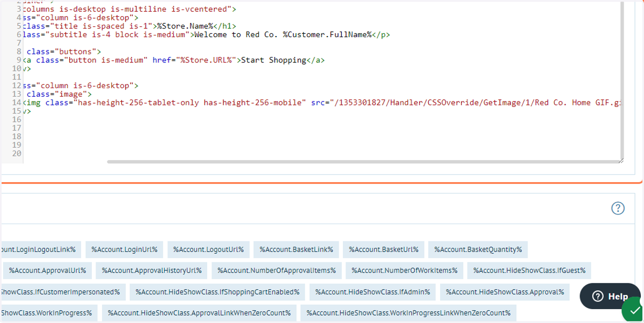Insert the %Account.HideShowClass.Approval% tag
Image resolution: width=644 pixels, height=323 pixels.
tap(505, 292)
